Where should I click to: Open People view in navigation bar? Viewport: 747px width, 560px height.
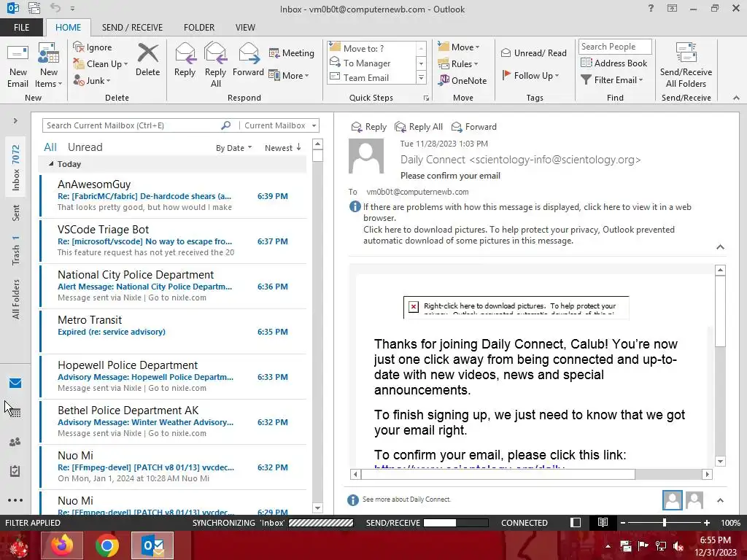coord(15,442)
